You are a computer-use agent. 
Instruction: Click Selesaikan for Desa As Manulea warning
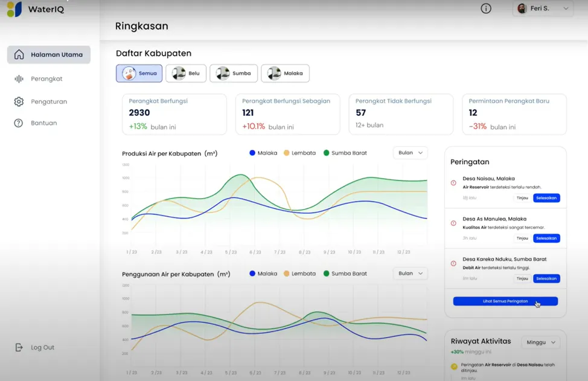[x=546, y=238]
